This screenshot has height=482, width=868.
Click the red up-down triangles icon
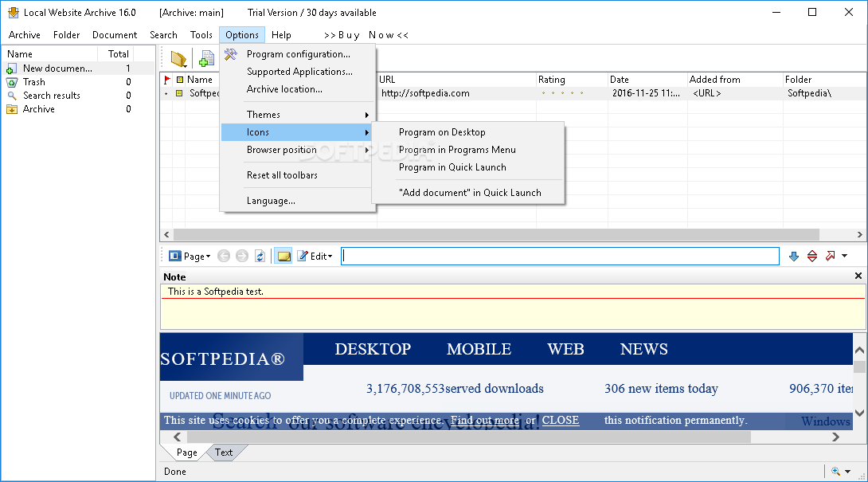click(x=812, y=256)
